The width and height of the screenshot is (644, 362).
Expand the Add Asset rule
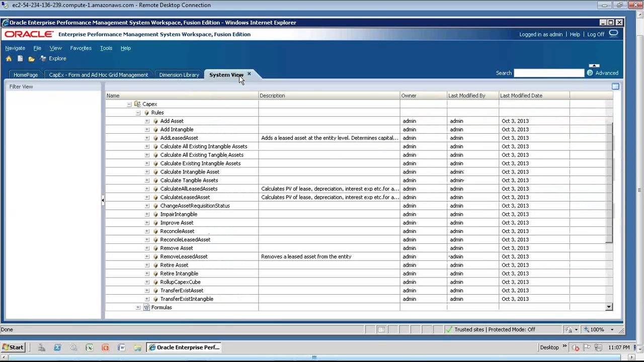tap(147, 121)
